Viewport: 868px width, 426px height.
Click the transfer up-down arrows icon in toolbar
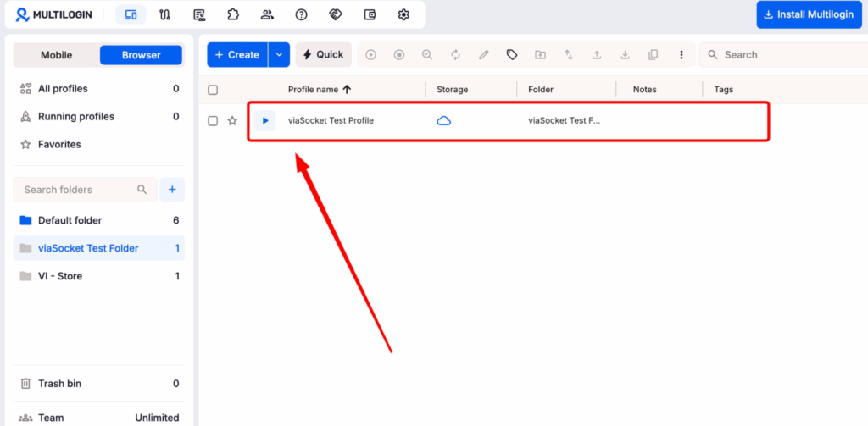(569, 55)
